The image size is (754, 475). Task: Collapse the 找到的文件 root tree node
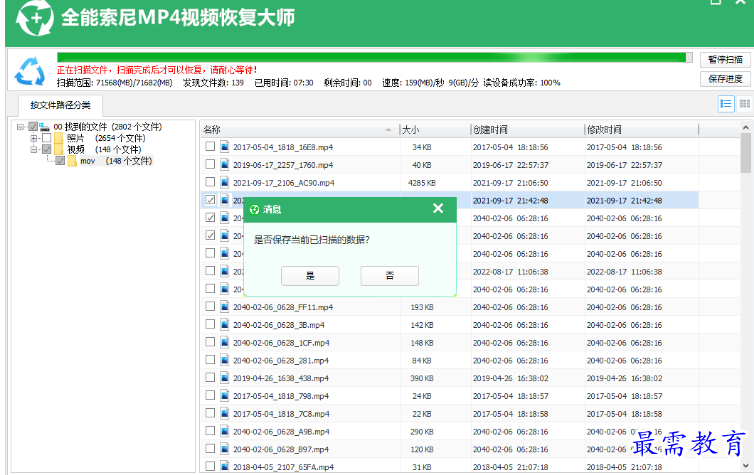[20, 127]
